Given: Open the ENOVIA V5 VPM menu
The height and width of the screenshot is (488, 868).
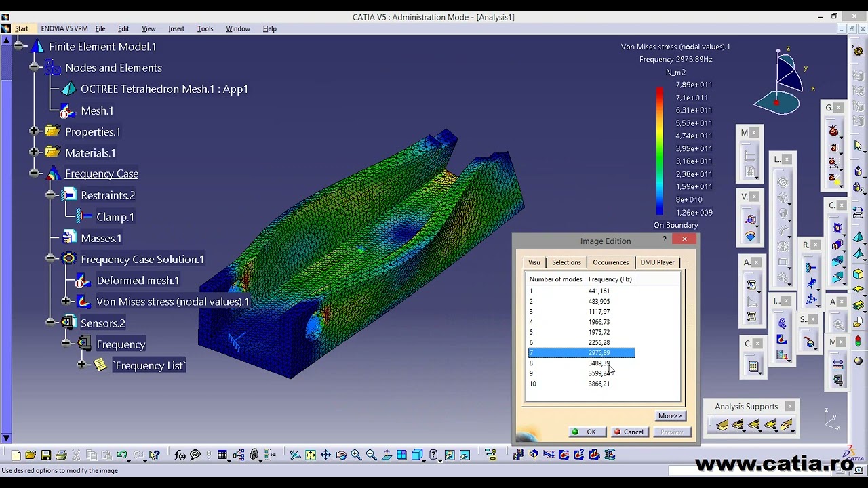Looking at the screenshot, I should 64,28.
